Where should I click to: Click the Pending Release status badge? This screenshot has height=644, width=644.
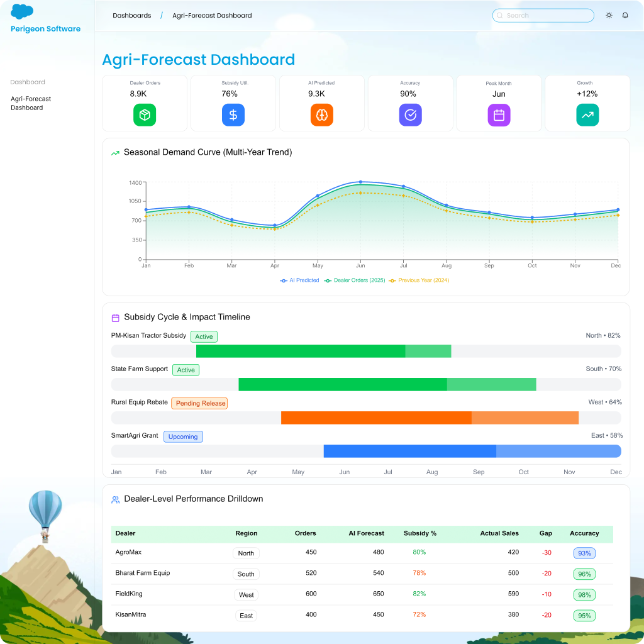[199, 403]
